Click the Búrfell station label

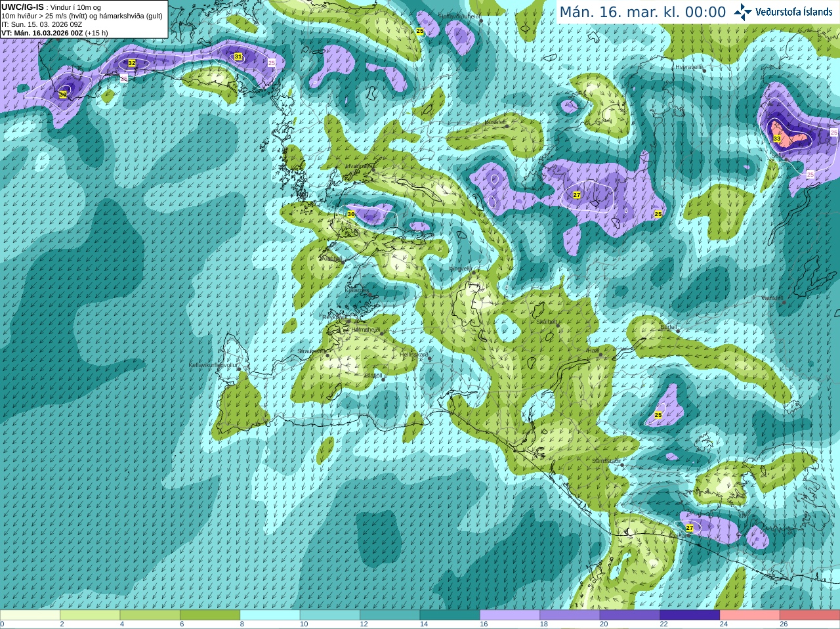tap(668, 327)
